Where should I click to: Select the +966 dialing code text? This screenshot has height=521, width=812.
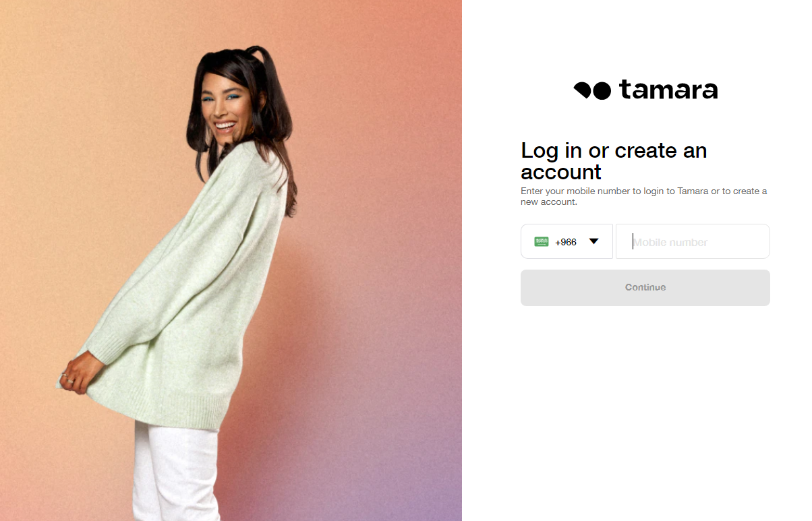point(566,242)
